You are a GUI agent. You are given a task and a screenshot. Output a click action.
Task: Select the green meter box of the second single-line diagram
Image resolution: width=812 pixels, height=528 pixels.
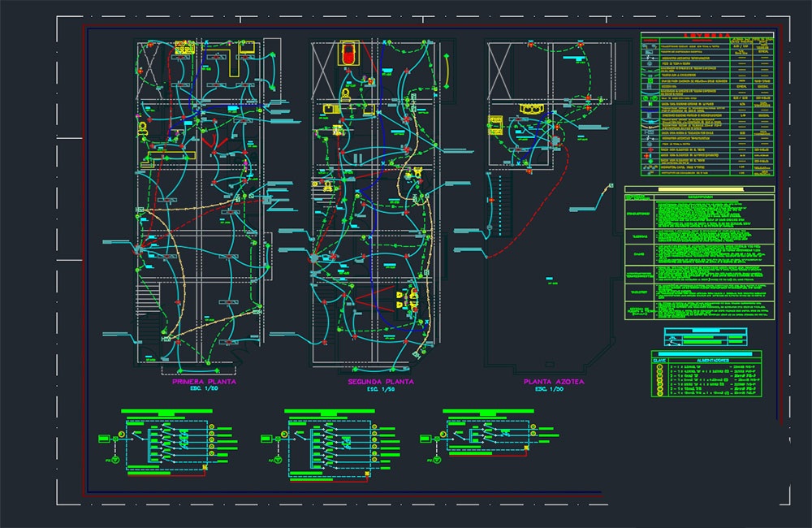click(266, 439)
